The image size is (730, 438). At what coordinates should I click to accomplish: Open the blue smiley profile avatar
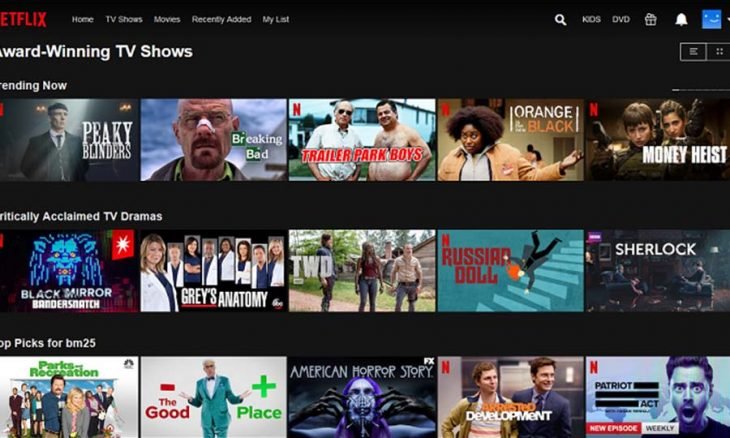point(711,19)
